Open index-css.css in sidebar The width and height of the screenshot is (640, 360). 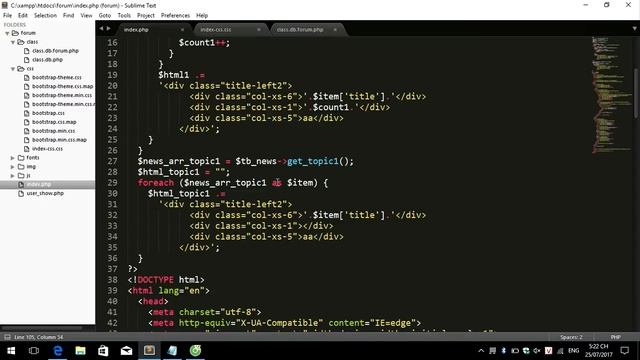point(47,149)
